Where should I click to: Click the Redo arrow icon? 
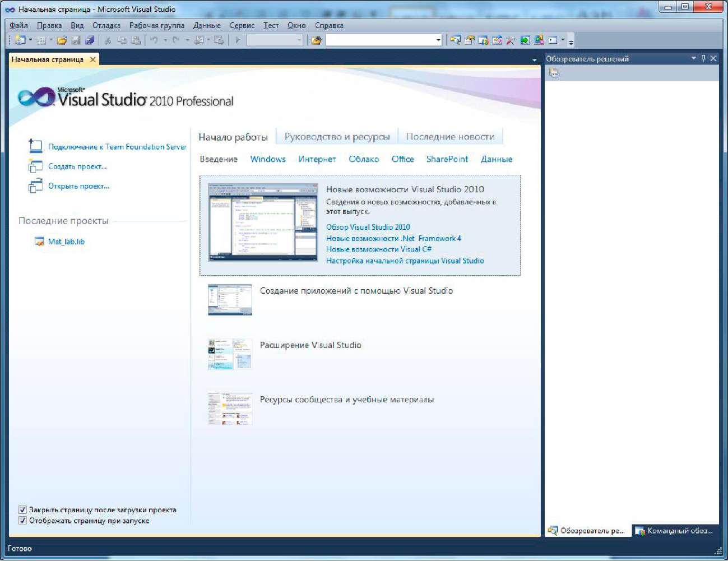(176, 40)
